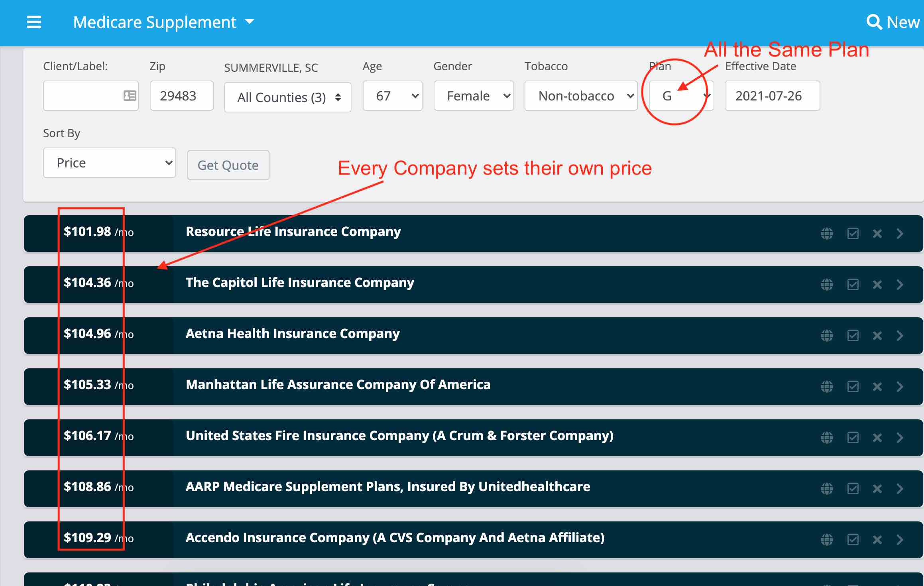Viewport: 924px width, 586px height.
Task: Toggle checkbox for Resource Life Insurance Company
Action: point(853,234)
